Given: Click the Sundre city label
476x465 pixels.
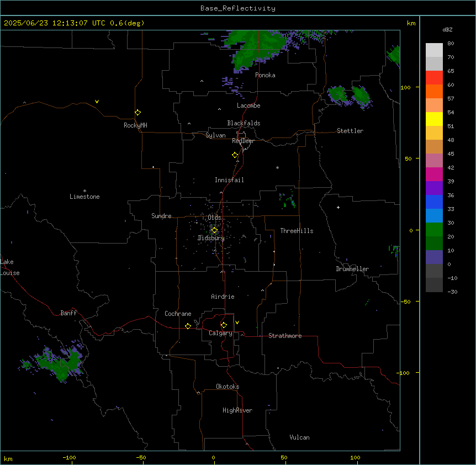Looking at the screenshot, I should coord(161,216).
